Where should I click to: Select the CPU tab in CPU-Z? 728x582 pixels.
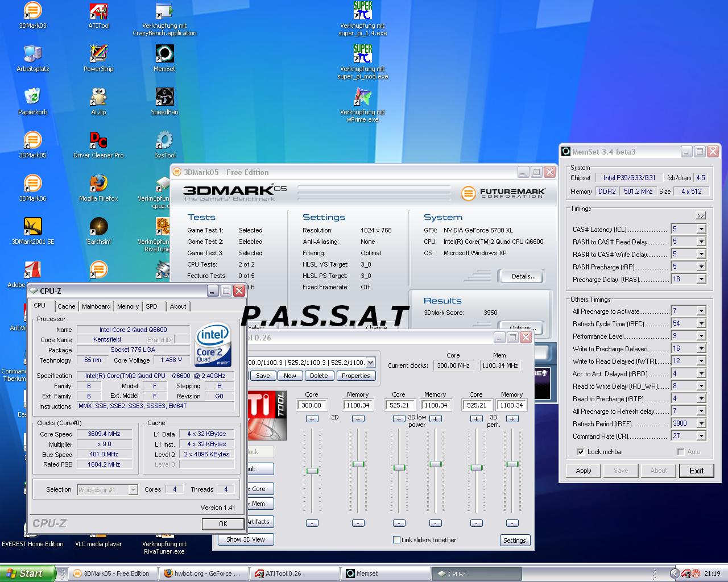[40, 306]
